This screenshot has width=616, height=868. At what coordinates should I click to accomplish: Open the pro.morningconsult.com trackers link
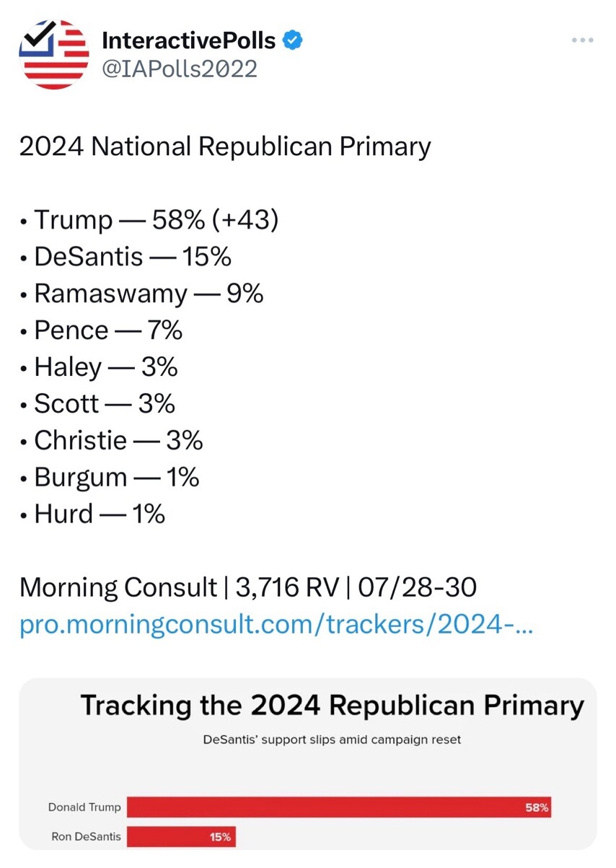pos(276,625)
